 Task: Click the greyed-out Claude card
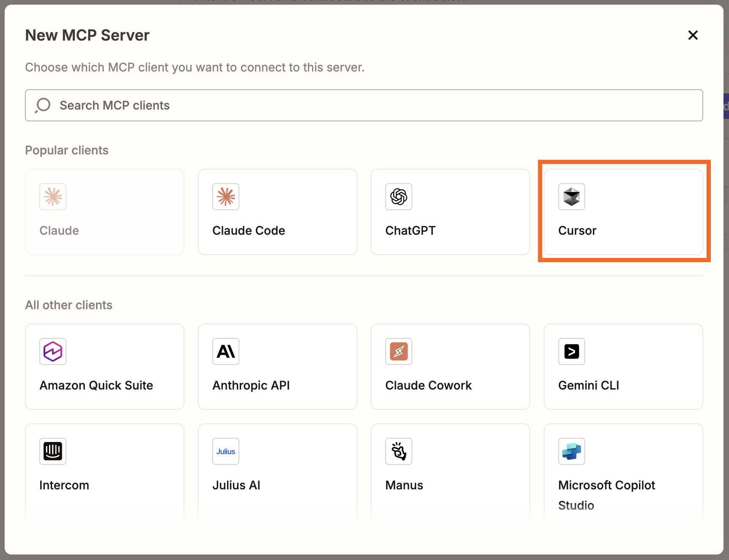point(104,211)
